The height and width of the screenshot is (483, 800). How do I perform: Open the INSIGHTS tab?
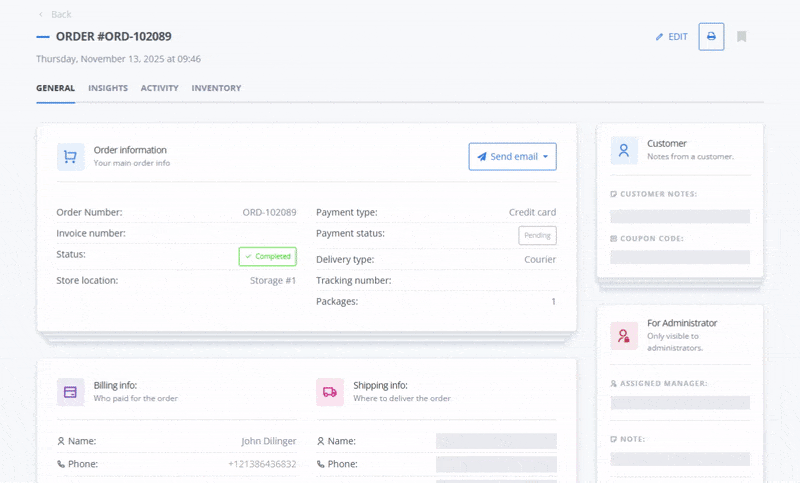pos(108,88)
